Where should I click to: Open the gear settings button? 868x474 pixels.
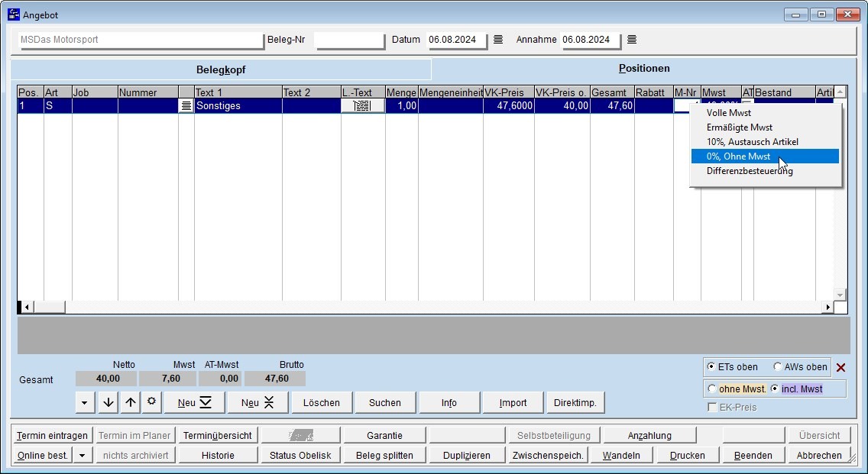(x=152, y=402)
